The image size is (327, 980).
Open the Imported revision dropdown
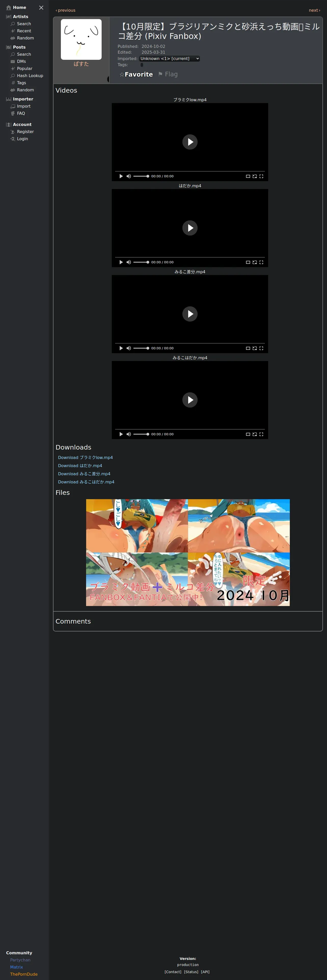[169, 59]
